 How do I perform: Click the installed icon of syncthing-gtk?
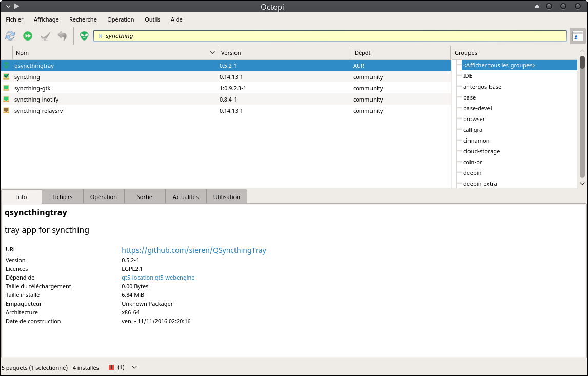(6, 88)
